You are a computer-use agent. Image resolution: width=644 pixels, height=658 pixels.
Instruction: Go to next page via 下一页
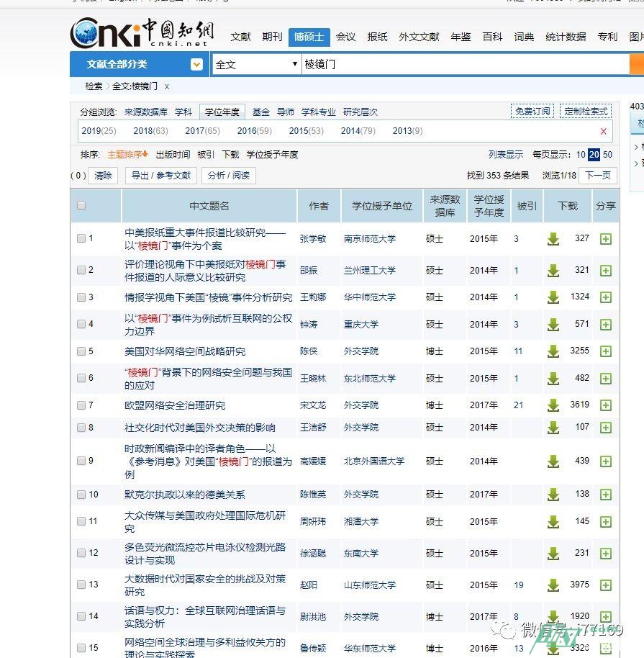(597, 175)
